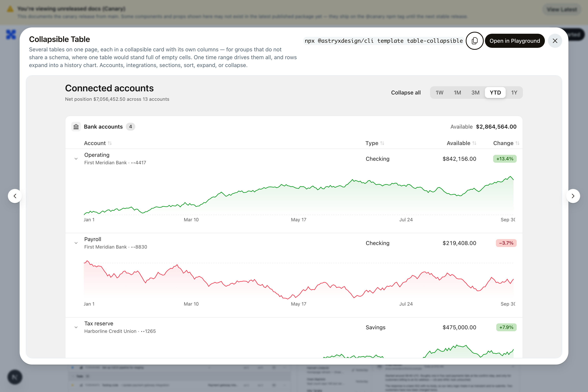The width and height of the screenshot is (588, 392).
Task: Sort by Available column sort icon
Action: 474,143
